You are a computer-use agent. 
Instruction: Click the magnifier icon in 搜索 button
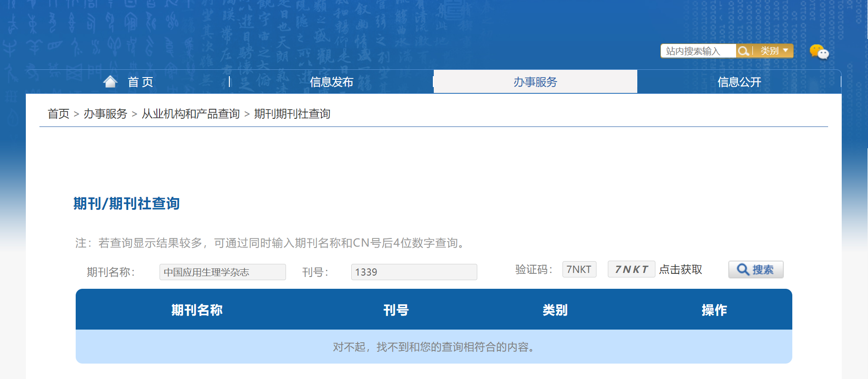pyautogui.click(x=742, y=270)
